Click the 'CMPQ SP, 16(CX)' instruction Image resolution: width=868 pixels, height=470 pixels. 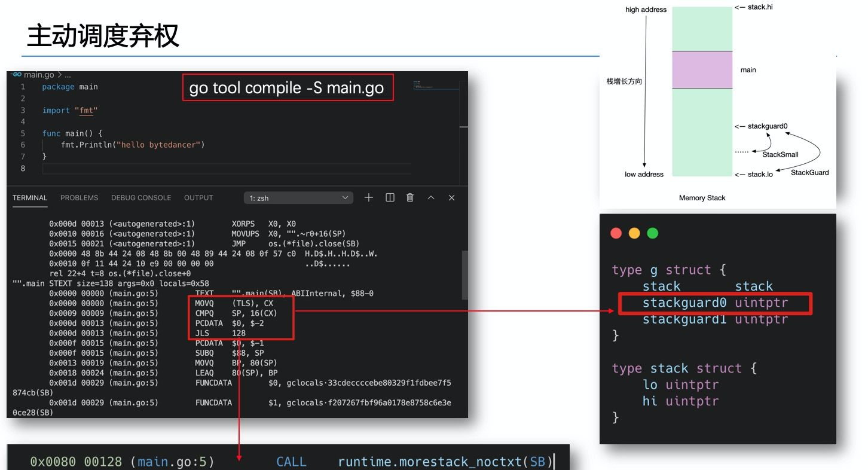(236, 313)
